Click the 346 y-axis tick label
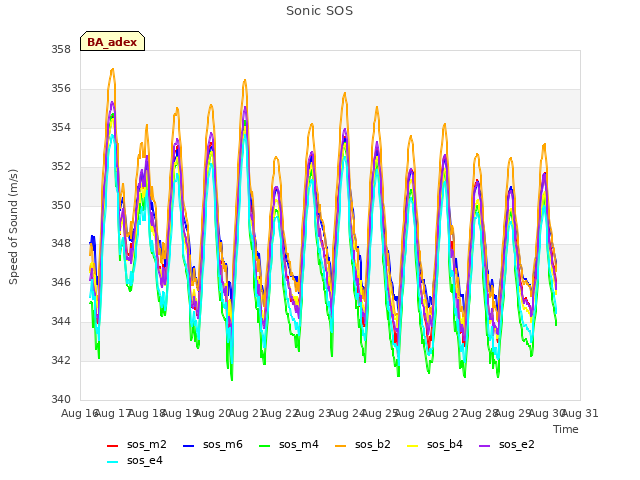640x480 pixels. 61,282
